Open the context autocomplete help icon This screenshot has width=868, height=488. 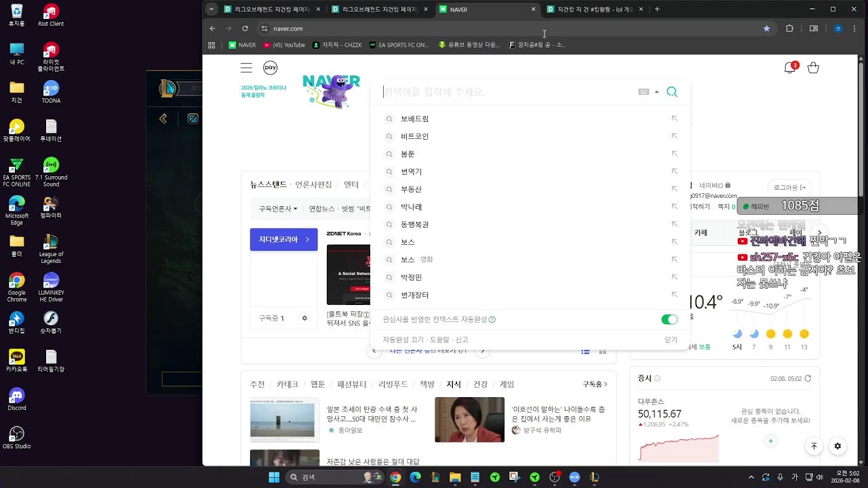click(x=492, y=319)
